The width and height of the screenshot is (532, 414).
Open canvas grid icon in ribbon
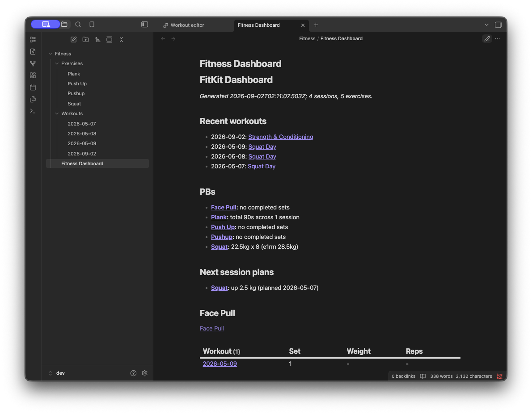(x=33, y=75)
